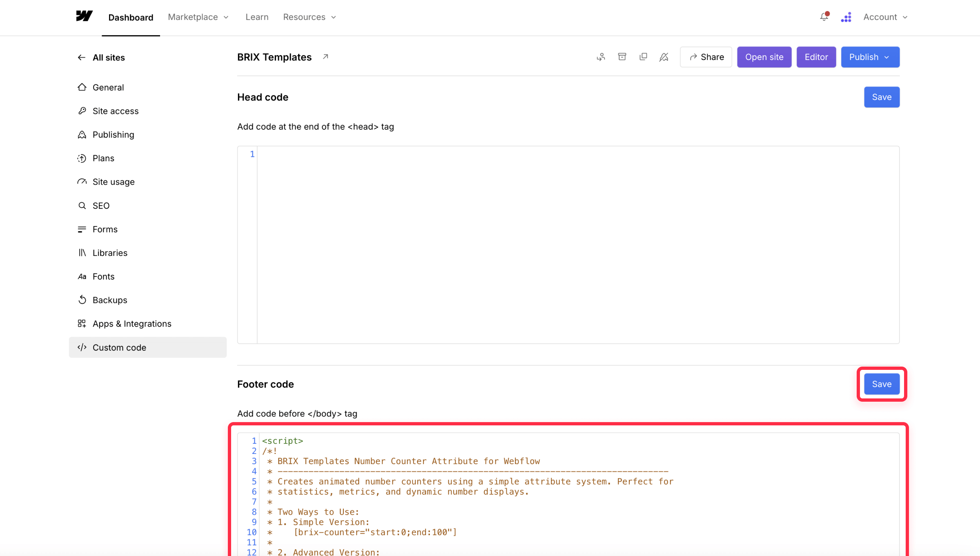The image size is (980, 556).
Task: Open the Publish dropdown
Action: pyautogui.click(x=870, y=57)
